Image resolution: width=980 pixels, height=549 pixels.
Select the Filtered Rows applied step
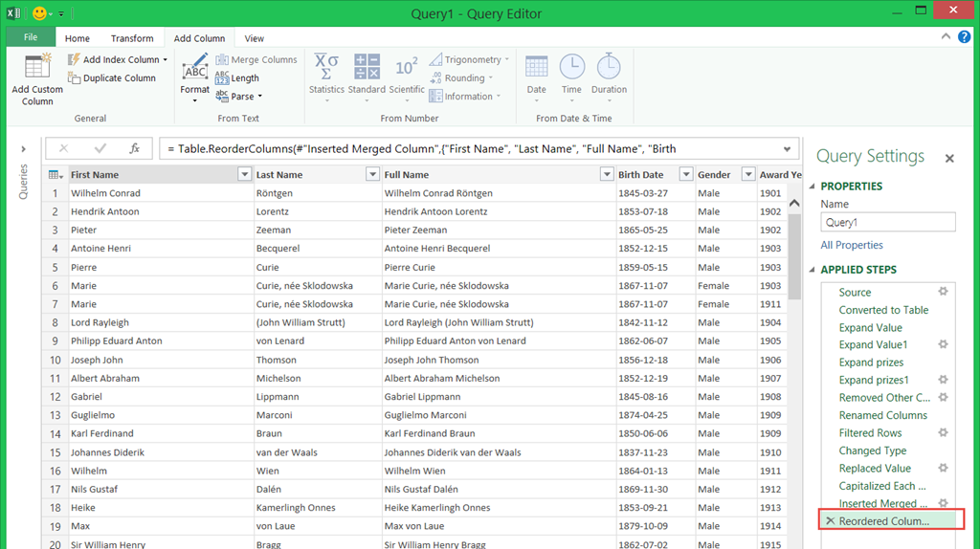pyautogui.click(x=870, y=433)
